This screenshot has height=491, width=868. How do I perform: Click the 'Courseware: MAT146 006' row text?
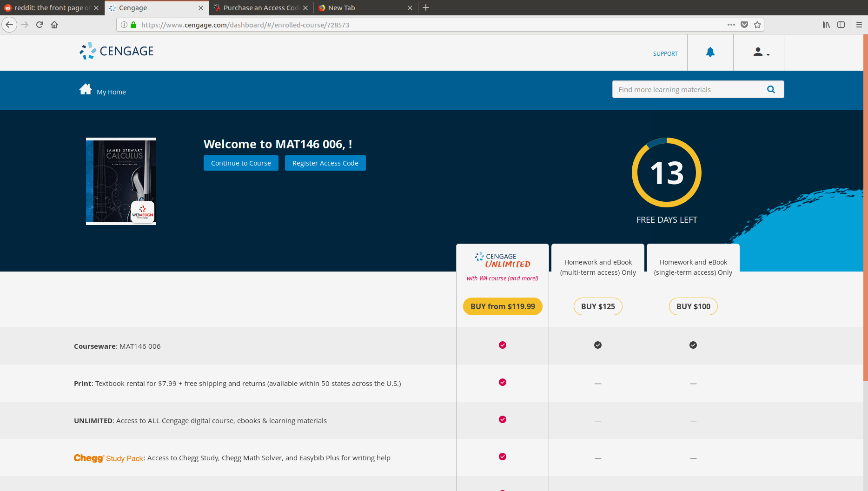pos(117,346)
